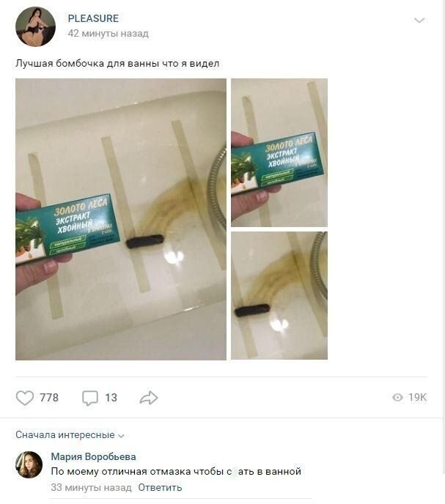Viewport: 445px width, 504px height.
Task: Expand post options chevron menu
Action: click(419, 21)
